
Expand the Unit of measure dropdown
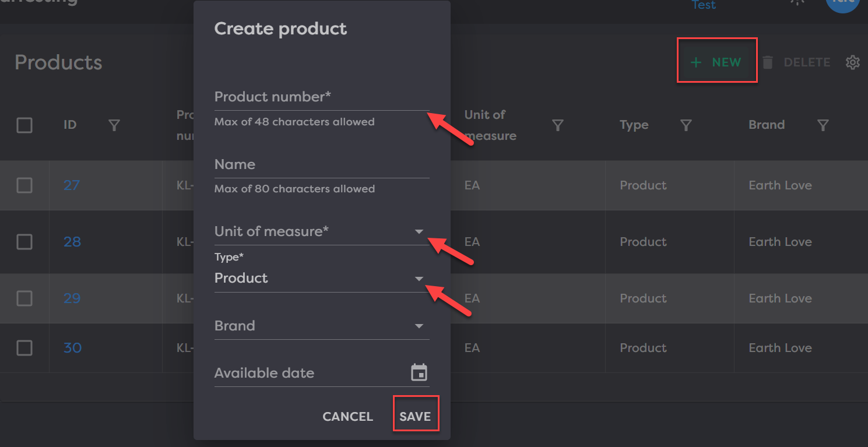click(x=419, y=232)
